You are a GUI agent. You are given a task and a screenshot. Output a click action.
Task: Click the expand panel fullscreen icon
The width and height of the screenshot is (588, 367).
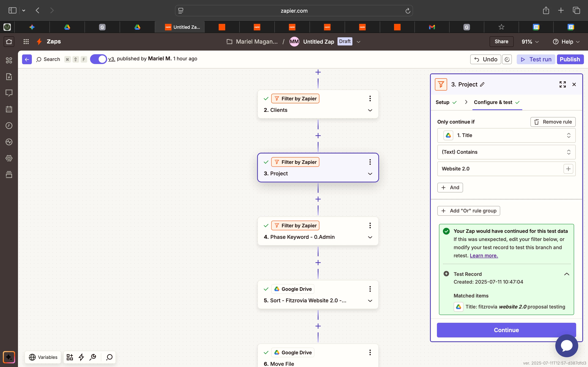click(562, 84)
